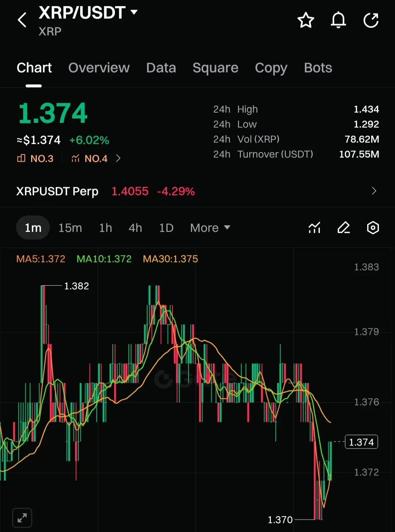Image resolution: width=395 pixels, height=532 pixels.
Task: Tap the NO.4 ranking link
Action: (96, 158)
